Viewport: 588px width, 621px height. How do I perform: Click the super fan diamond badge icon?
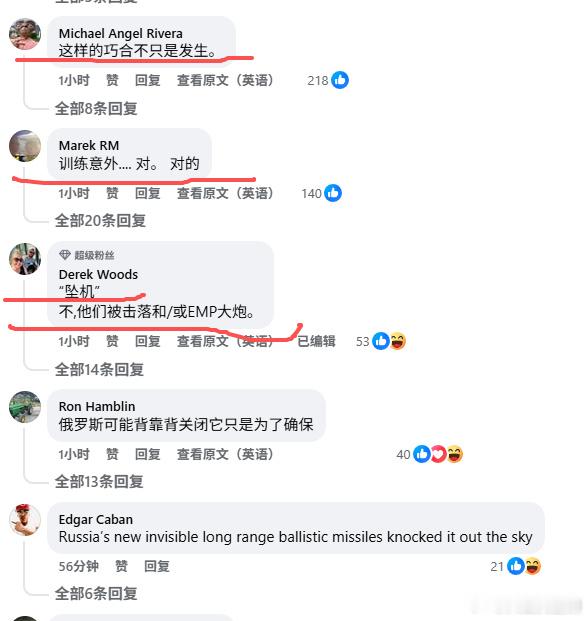click(65, 255)
